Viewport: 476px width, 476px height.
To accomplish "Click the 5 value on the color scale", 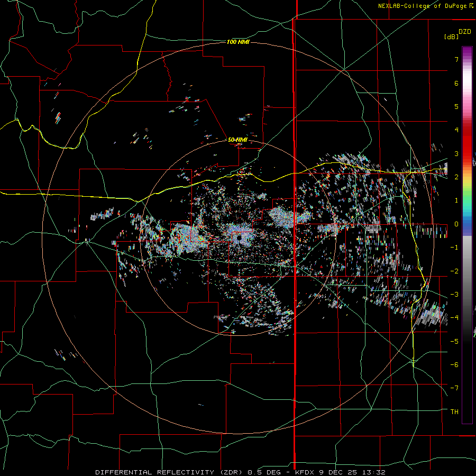I will 456,106.
